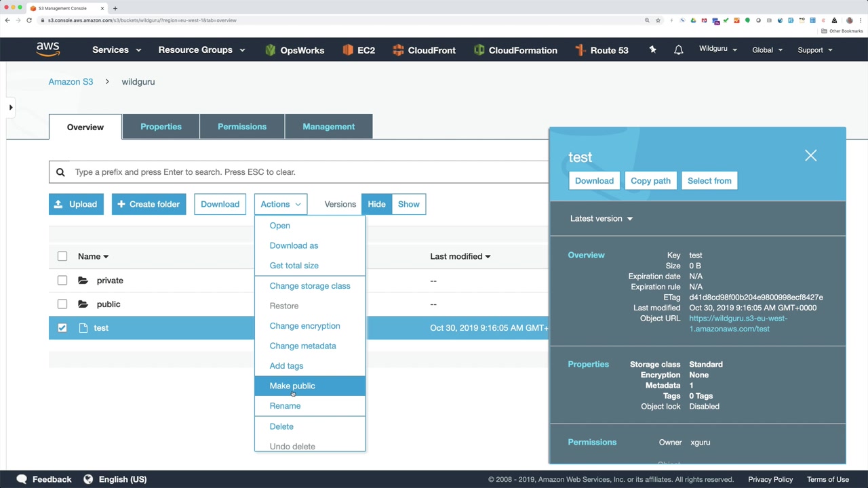868x488 pixels.
Task: Switch to the Permissions tab
Action: click(x=242, y=127)
